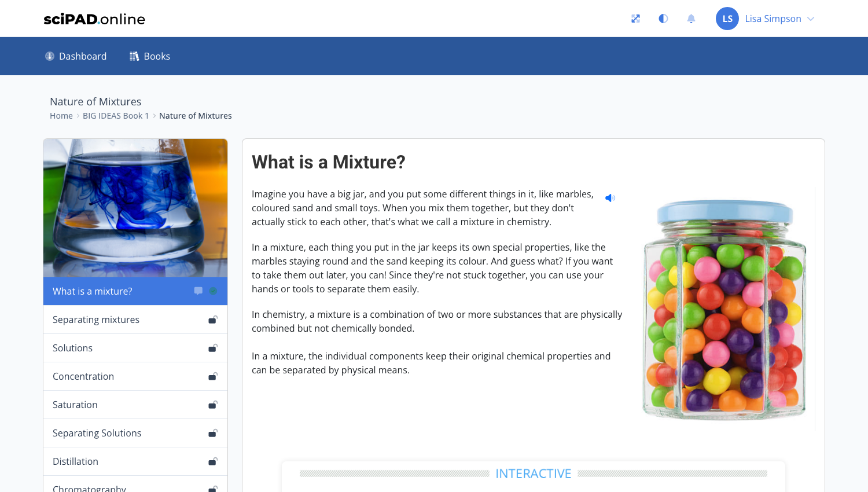This screenshot has height=492, width=868.
Task: Click lock icon beside Distillation
Action: pos(213,461)
